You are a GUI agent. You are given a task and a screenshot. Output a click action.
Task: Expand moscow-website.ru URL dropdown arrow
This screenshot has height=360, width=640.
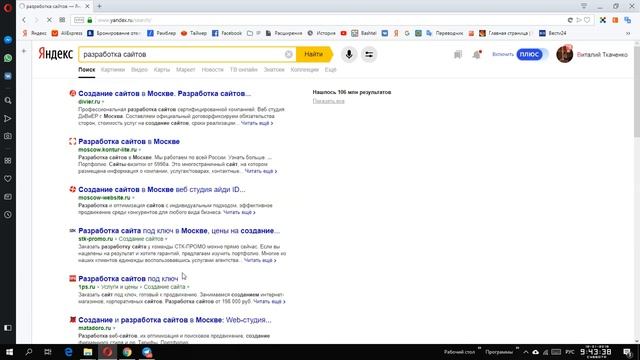[133, 198]
